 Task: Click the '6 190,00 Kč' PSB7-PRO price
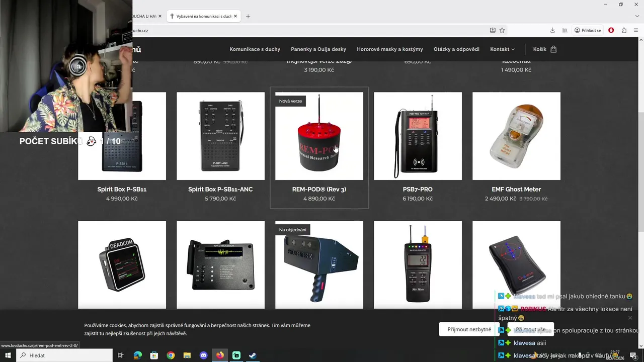coord(418,199)
